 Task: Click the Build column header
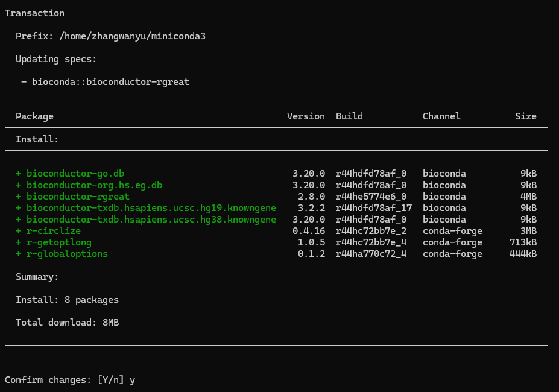click(349, 116)
